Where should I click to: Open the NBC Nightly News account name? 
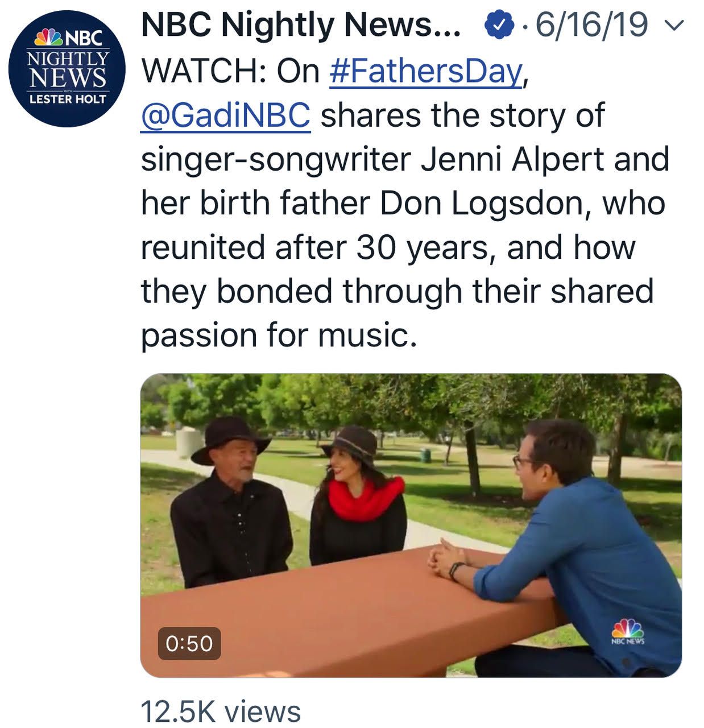[301, 26]
